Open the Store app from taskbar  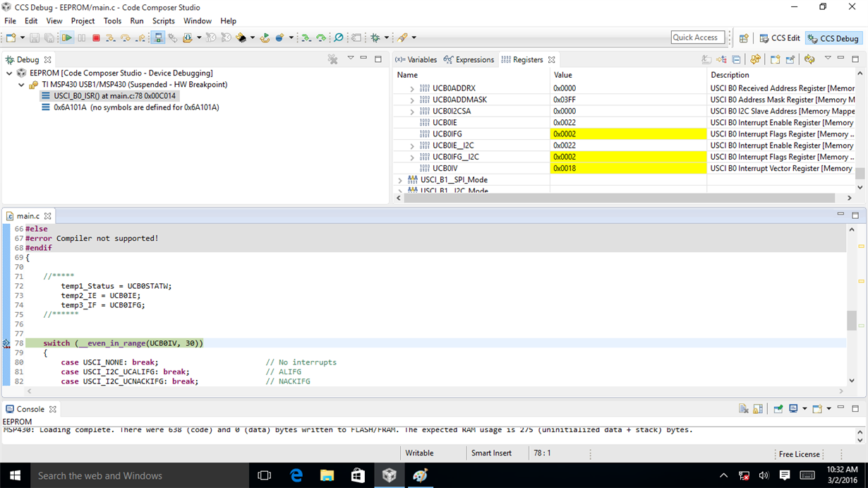(x=358, y=475)
